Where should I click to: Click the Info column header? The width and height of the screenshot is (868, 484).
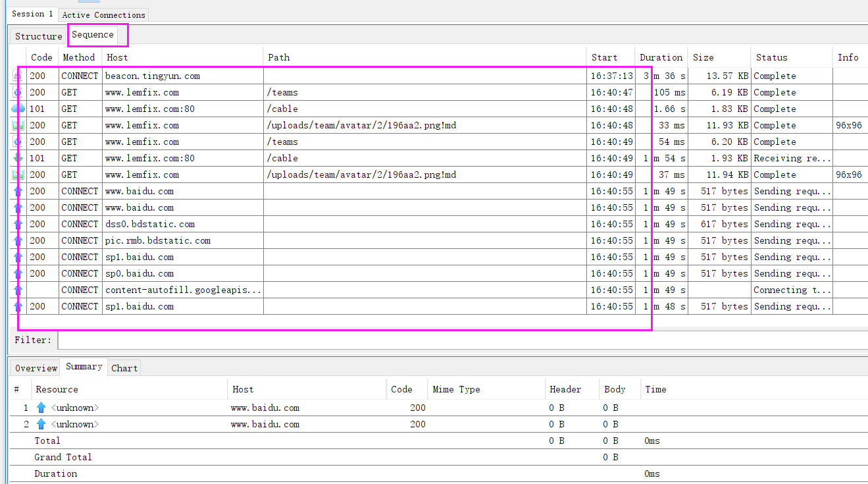(850, 57)
